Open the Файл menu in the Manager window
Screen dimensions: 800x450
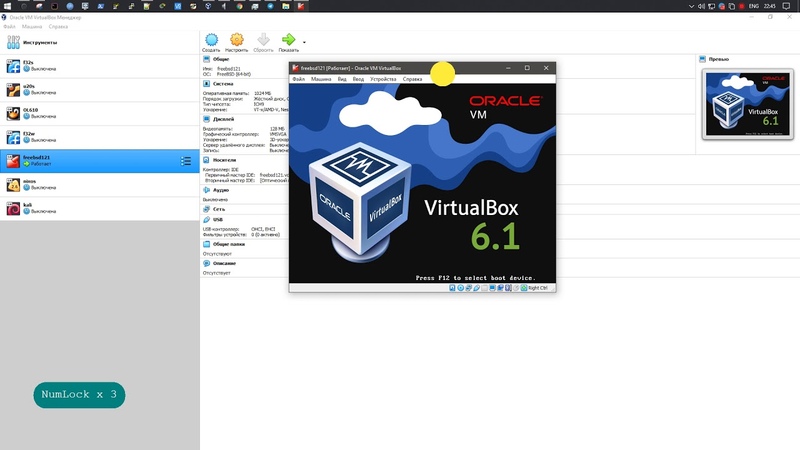(9, 27)
